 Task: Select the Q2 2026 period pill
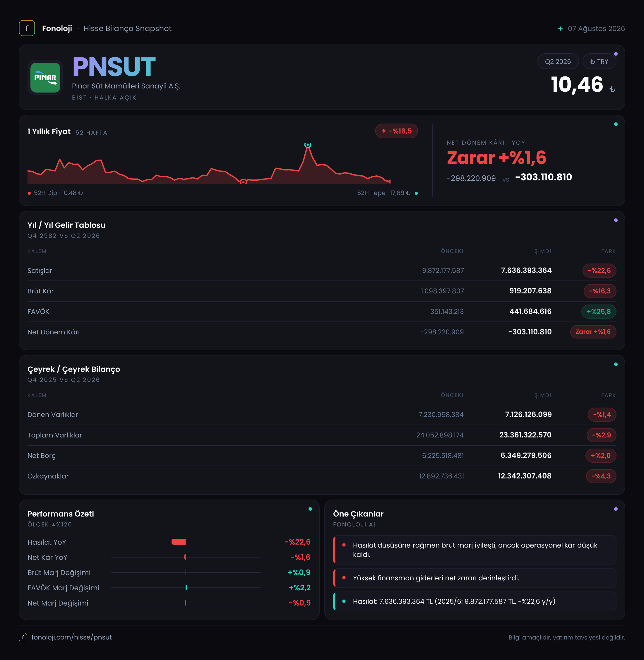[558, 61]
